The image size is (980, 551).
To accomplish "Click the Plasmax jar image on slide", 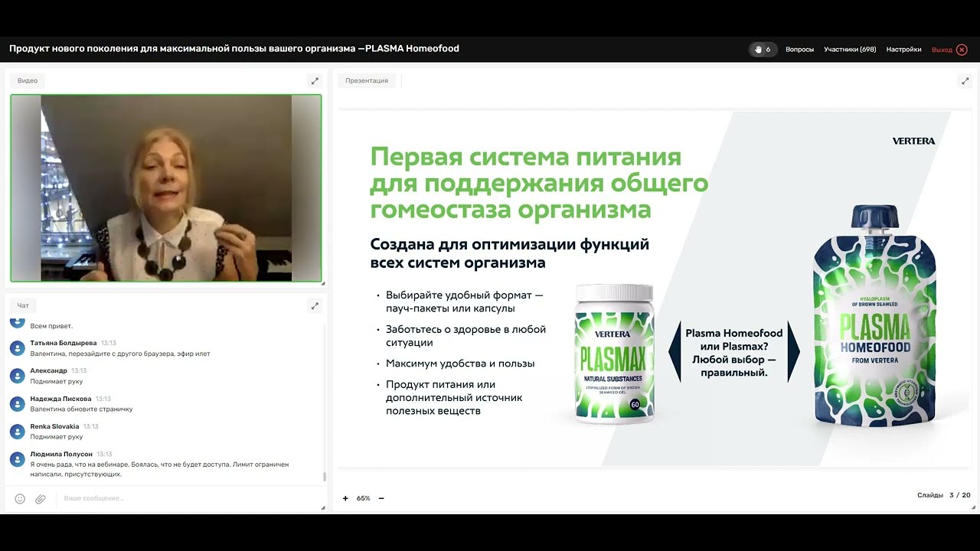I will click(615, 354).
